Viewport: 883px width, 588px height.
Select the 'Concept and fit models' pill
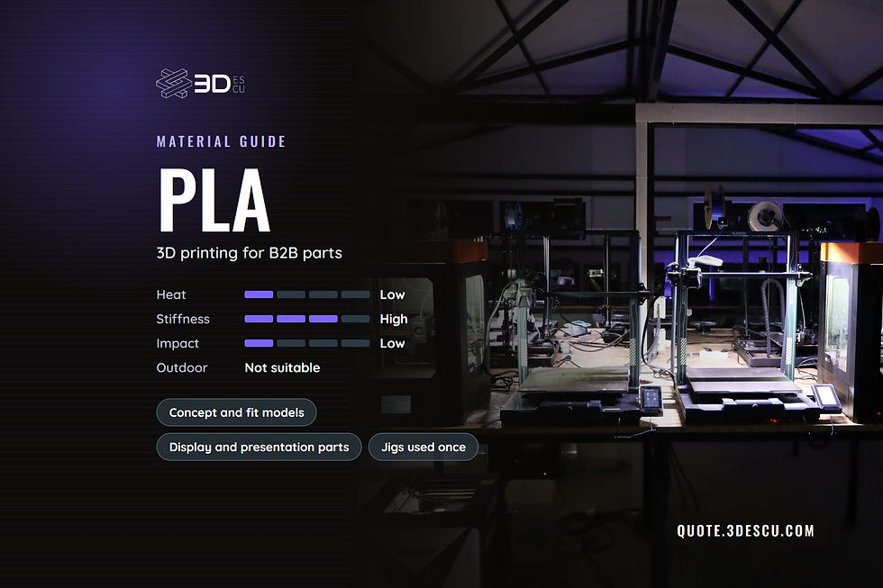point(236,412)
